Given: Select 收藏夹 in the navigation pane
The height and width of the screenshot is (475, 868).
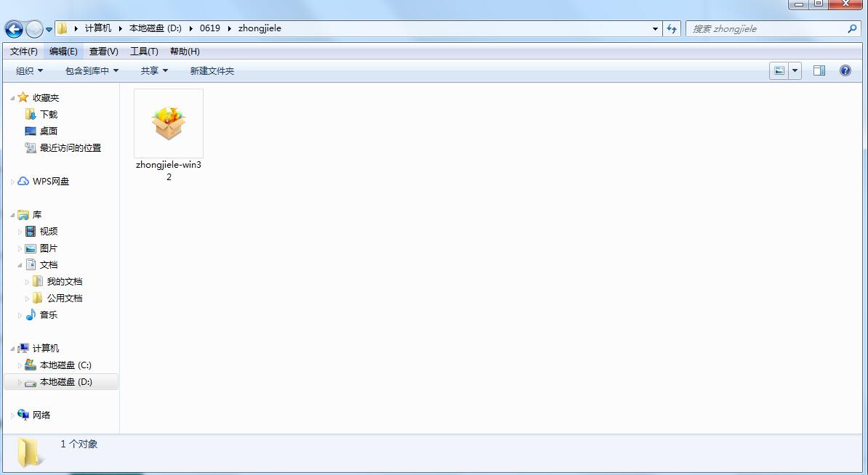Looking at the screenshot, I should point(45,98).
